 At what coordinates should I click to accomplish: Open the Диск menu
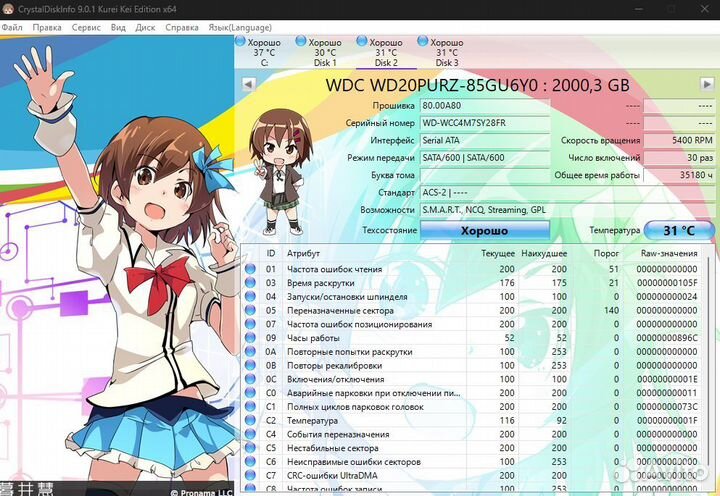pos(145,27)
